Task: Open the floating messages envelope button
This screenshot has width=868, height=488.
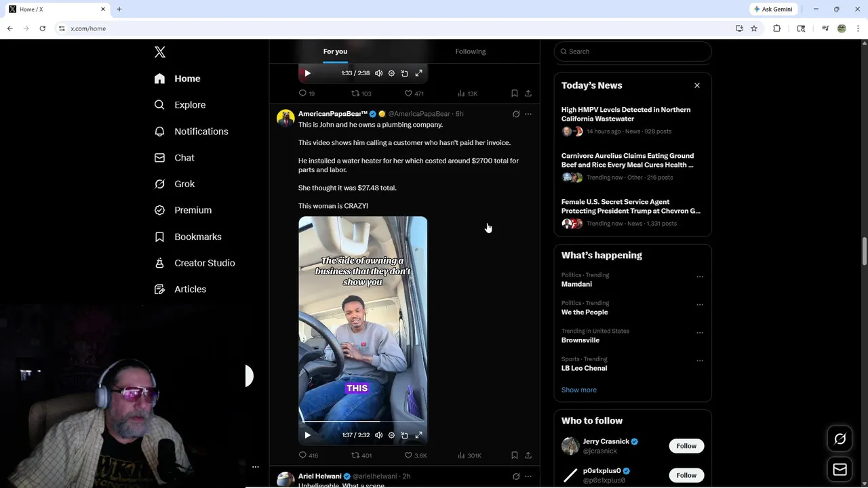Action: coord(840,470)
